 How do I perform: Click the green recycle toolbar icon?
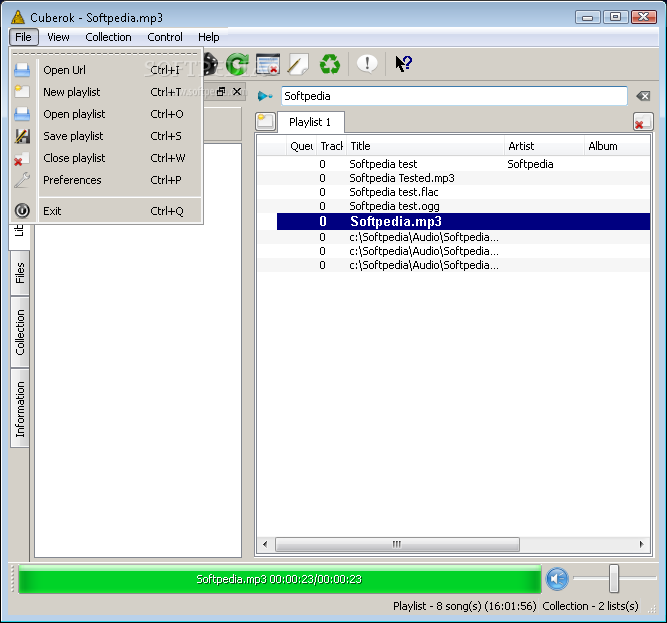[330, 64]
